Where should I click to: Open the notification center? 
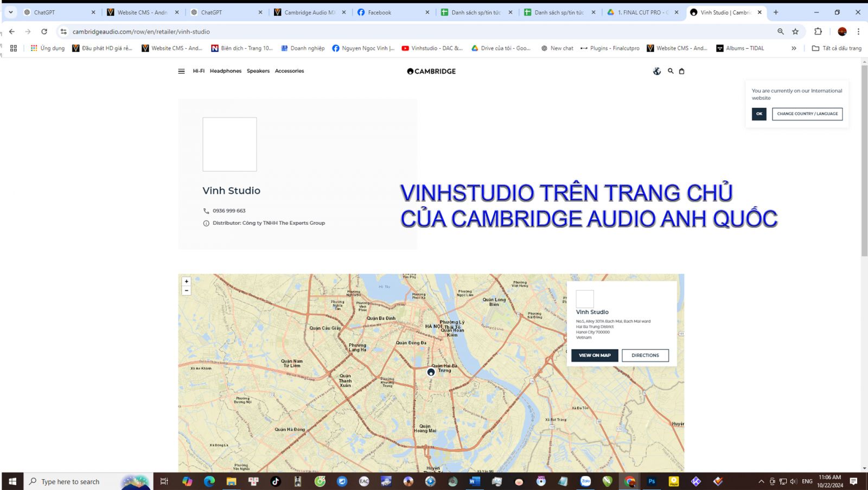[x=853, y=481]
